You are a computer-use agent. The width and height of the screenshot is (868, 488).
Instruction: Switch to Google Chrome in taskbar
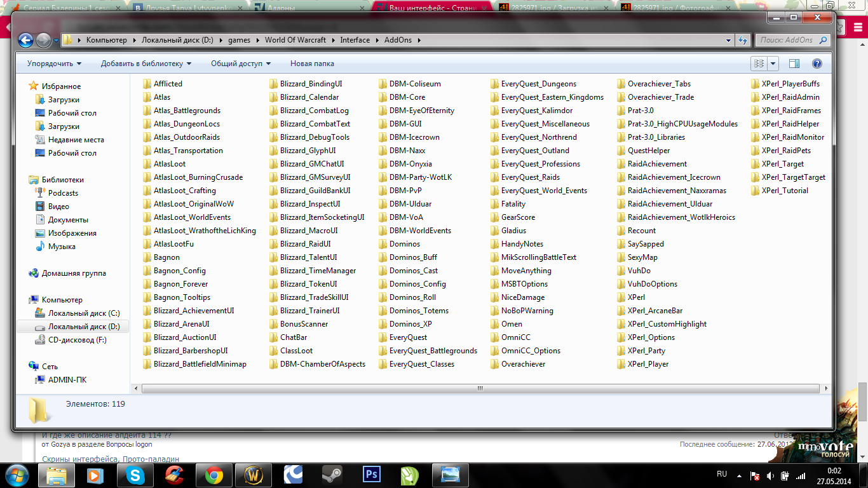pos(213,475)
